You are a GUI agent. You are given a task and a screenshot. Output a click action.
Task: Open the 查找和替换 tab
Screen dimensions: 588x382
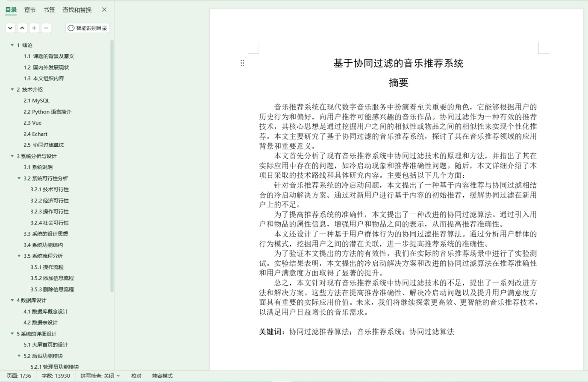coord(76,9)
